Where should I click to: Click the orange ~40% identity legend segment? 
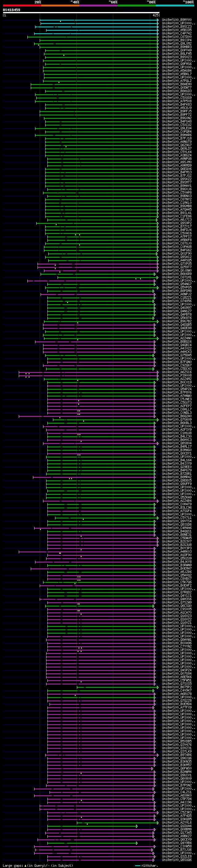coord(60,6)
